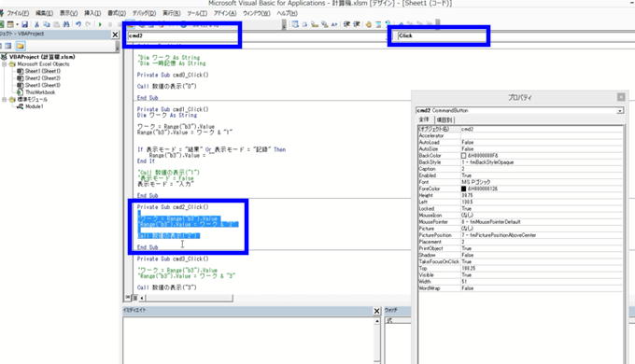Switch to the 項目別 tab in Properties

[444, 119]
